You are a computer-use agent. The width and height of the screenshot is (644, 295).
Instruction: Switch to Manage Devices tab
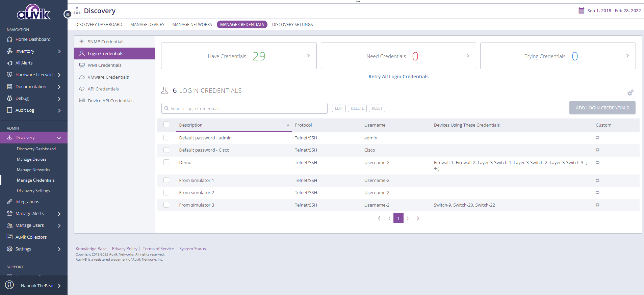147,24
